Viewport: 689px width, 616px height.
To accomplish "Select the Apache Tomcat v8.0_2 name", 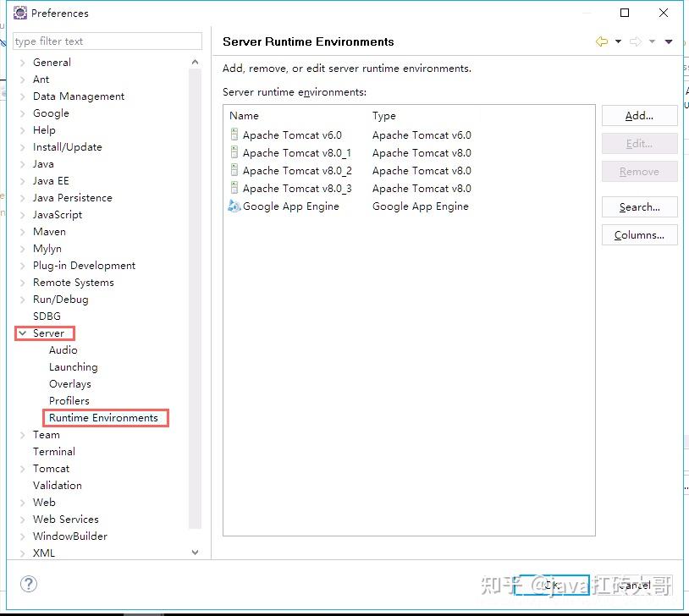I will (297, 170).
